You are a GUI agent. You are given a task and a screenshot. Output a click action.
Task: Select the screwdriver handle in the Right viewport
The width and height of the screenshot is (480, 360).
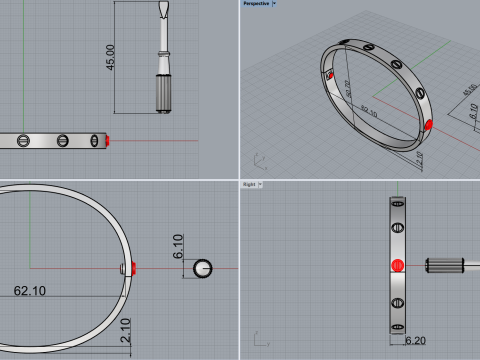pos(445,265)
